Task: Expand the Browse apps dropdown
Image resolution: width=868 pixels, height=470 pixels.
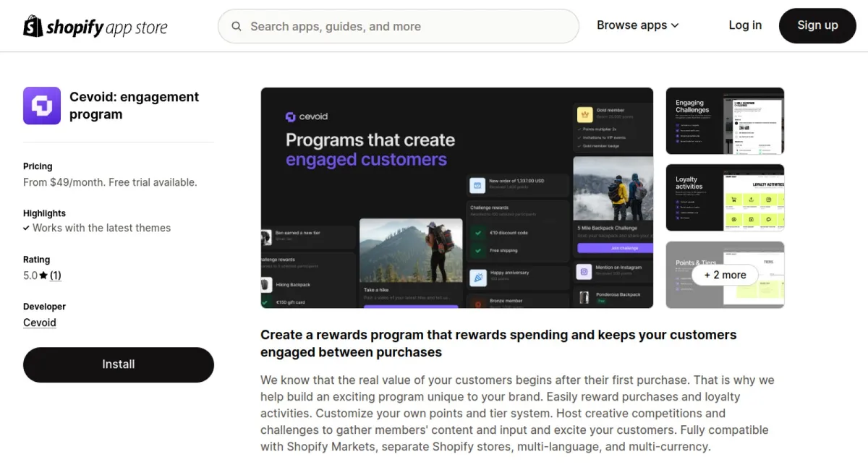Action: pos(637,25)
